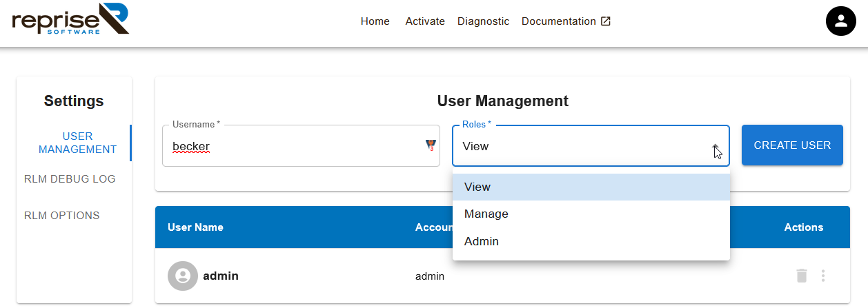Image resolution: width=868 pixels, height=308 pixels.
Task: Select the View role option
Action: click(591, 187)
